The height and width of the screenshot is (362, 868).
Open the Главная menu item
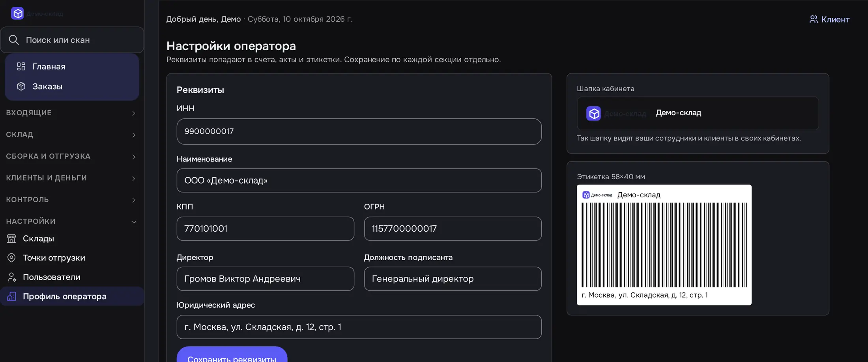coord(72,66)
